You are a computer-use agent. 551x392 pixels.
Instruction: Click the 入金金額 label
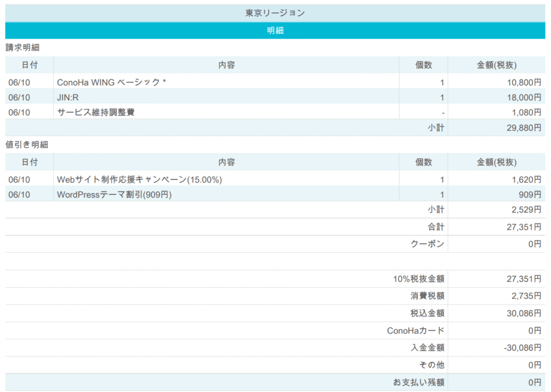click(x=427, y=347)
